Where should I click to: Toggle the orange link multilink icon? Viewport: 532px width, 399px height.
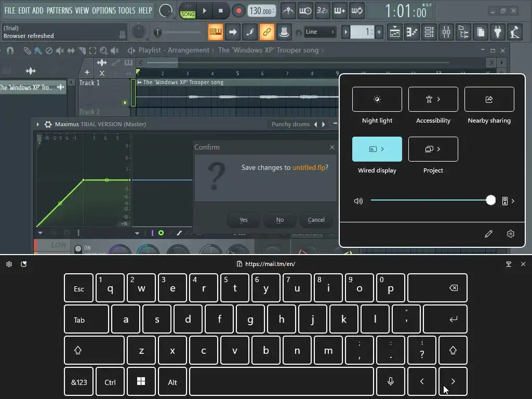tap(267, 32)
